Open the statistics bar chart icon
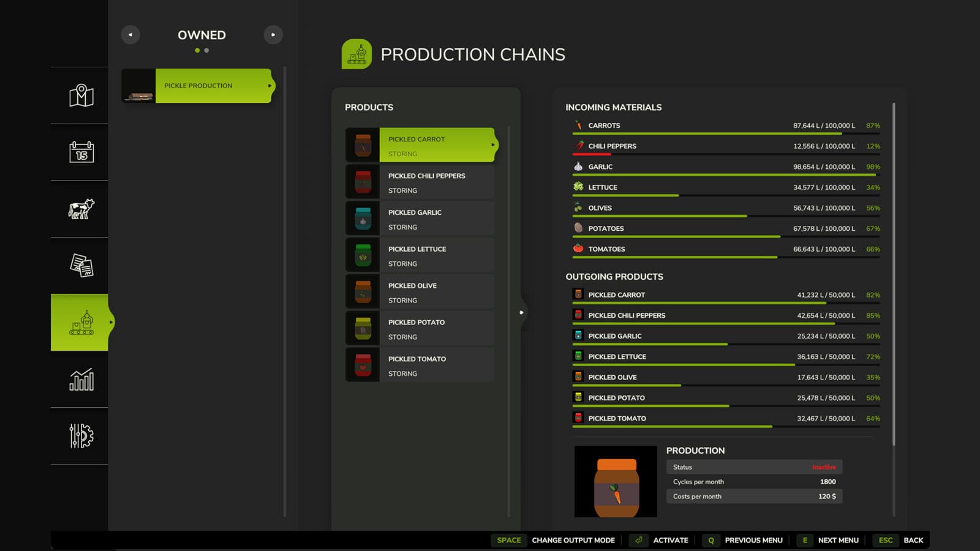 point(81,379)
